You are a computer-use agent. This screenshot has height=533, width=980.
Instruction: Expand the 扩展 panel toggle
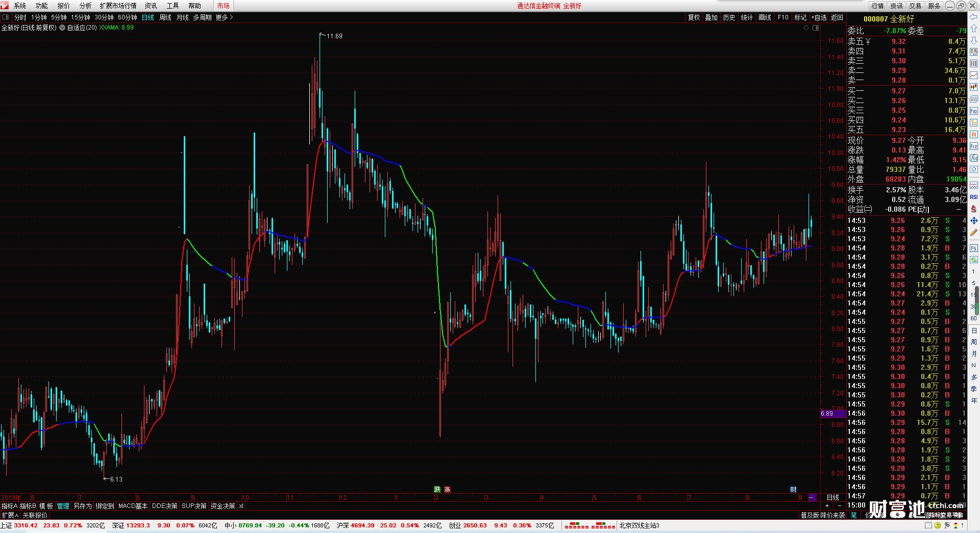click(x=10, y=516)
